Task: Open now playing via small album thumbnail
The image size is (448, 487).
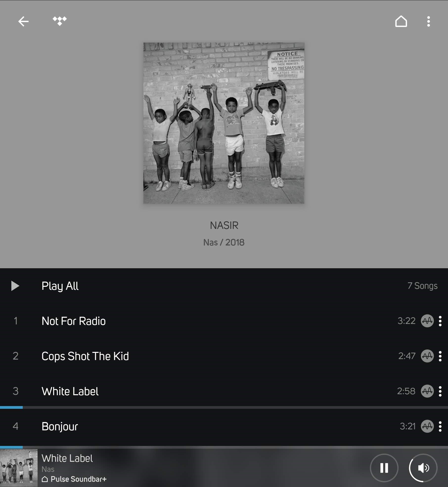Action: tap(19, 468)
